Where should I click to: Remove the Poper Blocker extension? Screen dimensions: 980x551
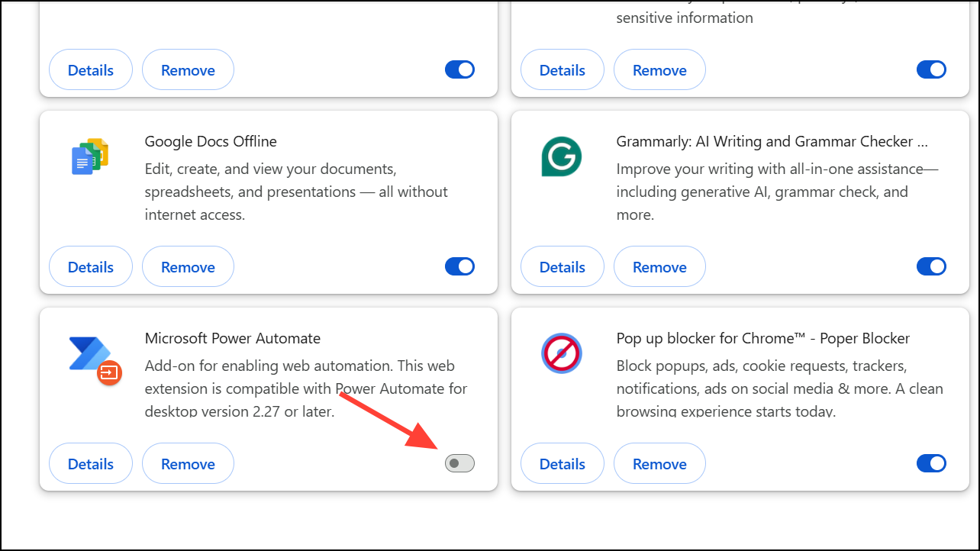pos(659,463)
